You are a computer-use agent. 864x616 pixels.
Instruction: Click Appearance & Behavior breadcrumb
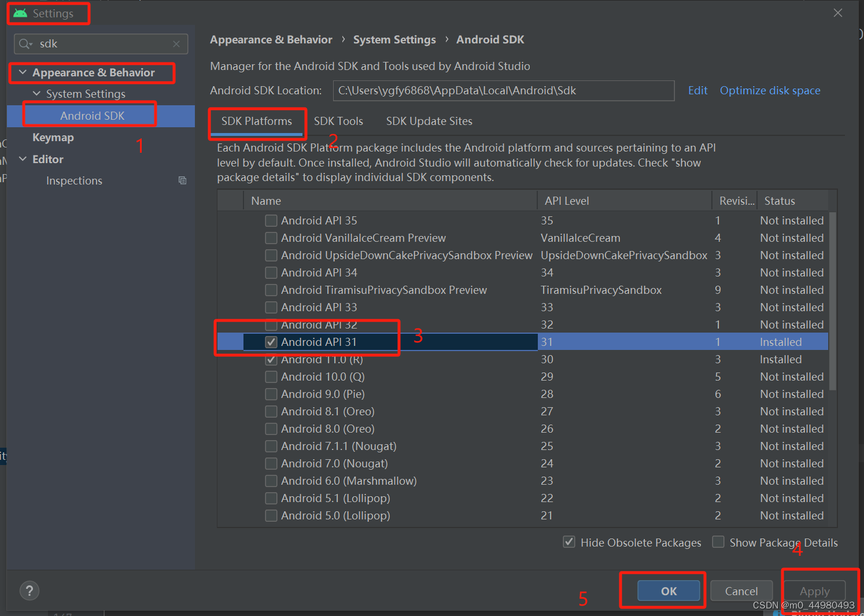[271, 40]
